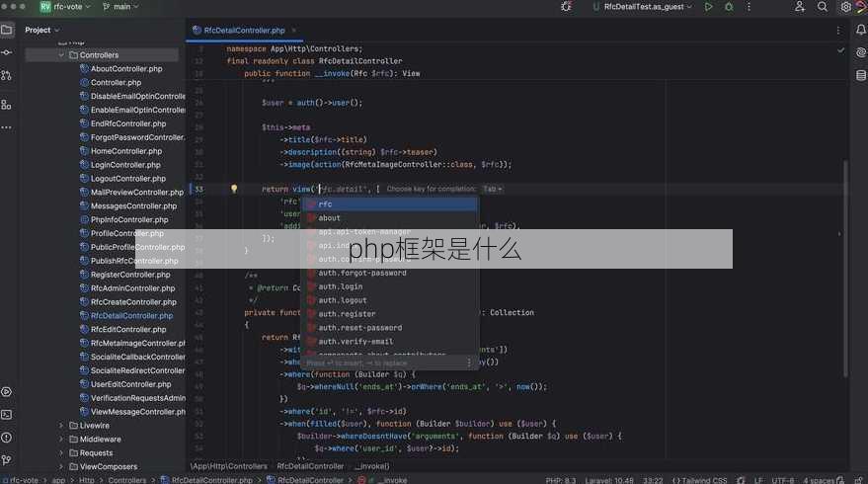
Task: Click the intention lightbulb on line 33
Action: (x=234, y=189)
